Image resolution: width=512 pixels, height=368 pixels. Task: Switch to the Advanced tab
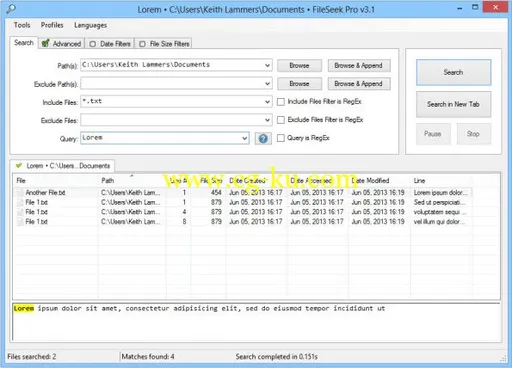62,44
